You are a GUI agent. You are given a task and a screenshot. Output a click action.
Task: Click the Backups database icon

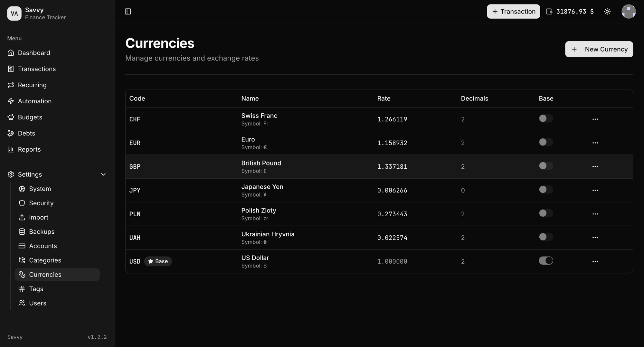coord(22,232)
